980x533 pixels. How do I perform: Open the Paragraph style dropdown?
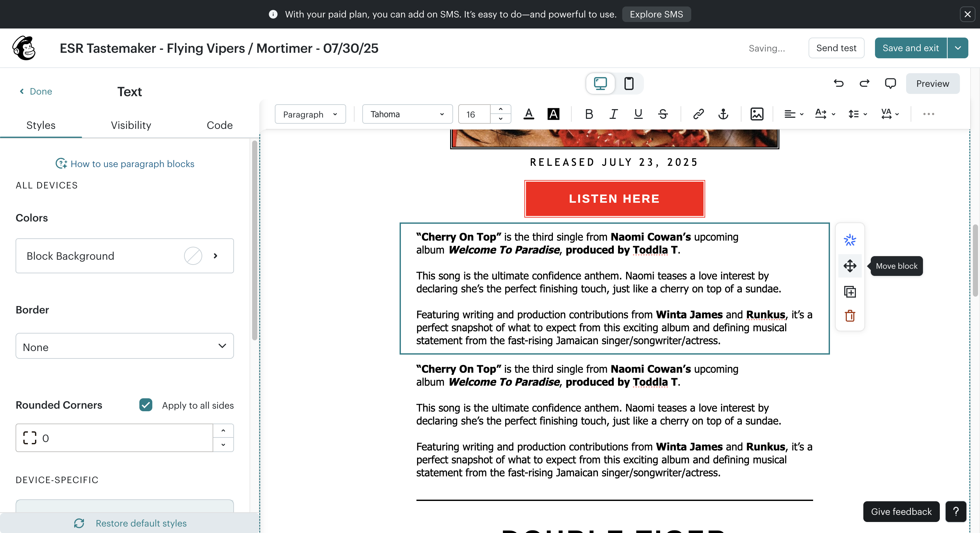310,114
